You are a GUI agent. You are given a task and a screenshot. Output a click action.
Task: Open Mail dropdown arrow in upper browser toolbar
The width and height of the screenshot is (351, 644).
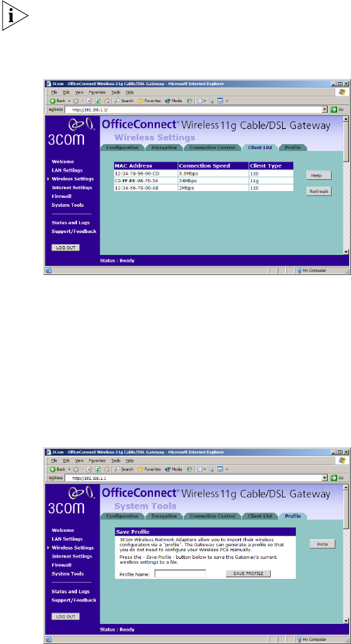pyautogui.click(x=204, y=101)
